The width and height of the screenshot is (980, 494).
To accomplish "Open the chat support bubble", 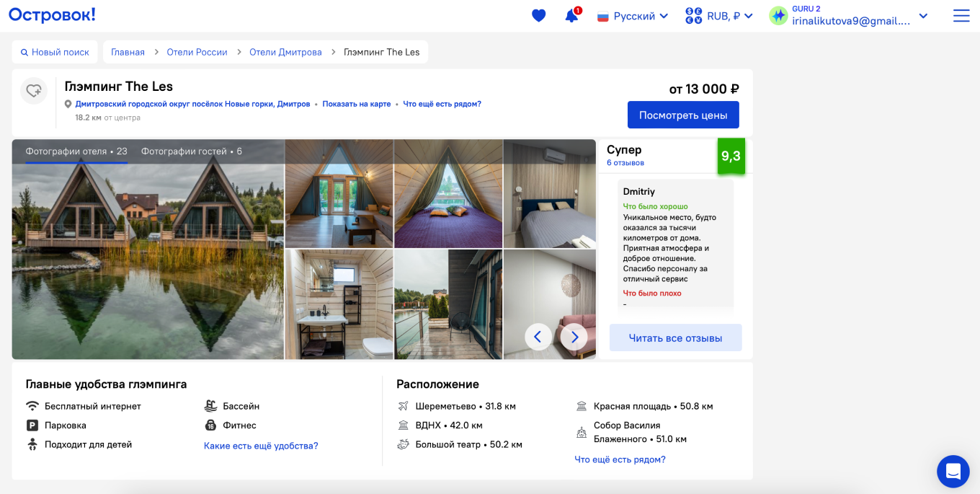I will click(x=953, y=472).
